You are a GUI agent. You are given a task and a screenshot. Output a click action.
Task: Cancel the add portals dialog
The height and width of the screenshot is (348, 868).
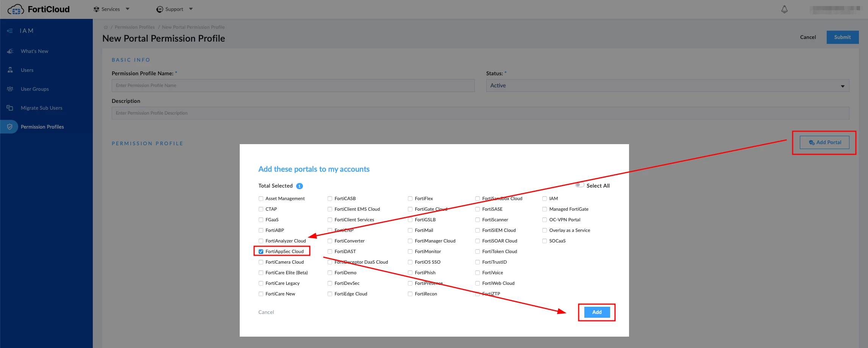click(x=266, y=312)
